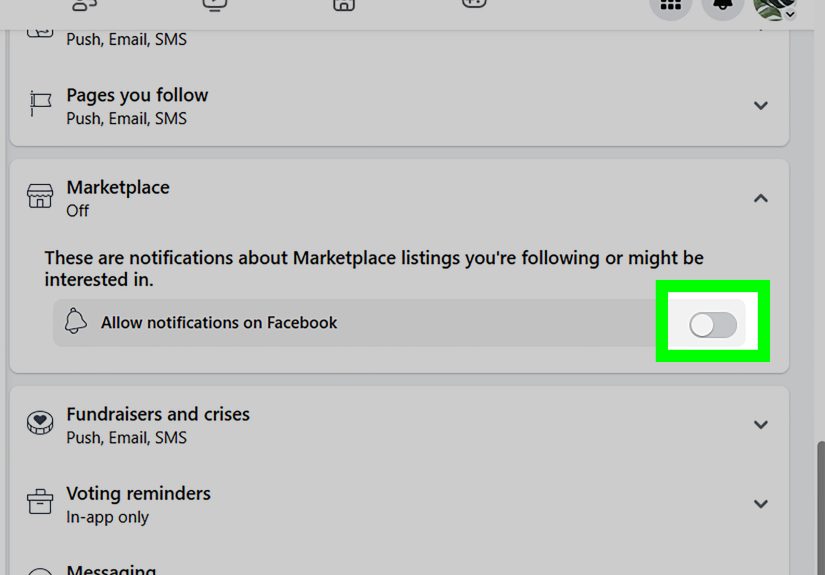Click the Marketplace 'Off' status text
Image resolution: width=825 pixels, height=575 pixels.
coord(77,210)
